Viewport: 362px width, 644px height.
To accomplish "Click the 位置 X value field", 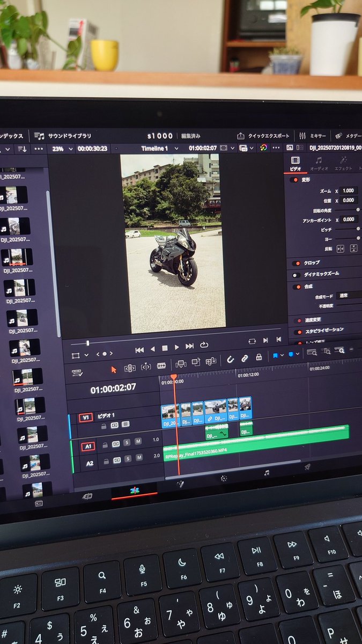I will 349,200.
